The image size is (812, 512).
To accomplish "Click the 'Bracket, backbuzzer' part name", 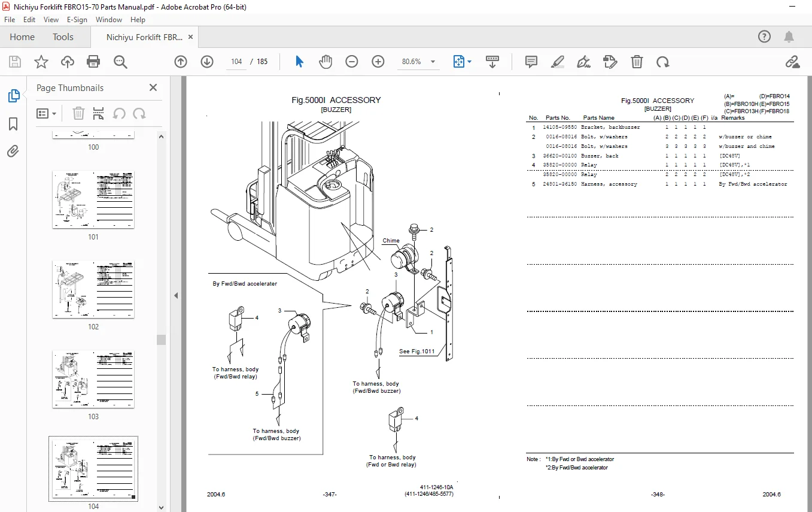I will [610, 128].
